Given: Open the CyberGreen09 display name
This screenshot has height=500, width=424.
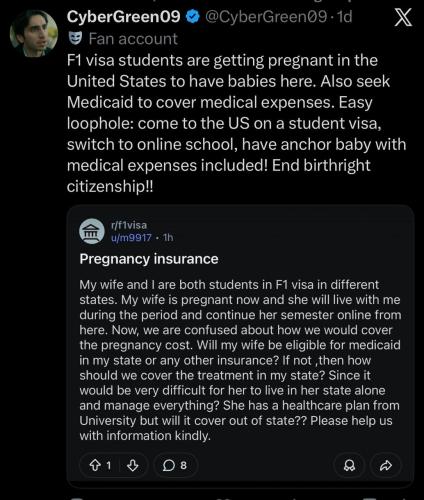Looking at the screenshot, I should [x=124, y=16].
